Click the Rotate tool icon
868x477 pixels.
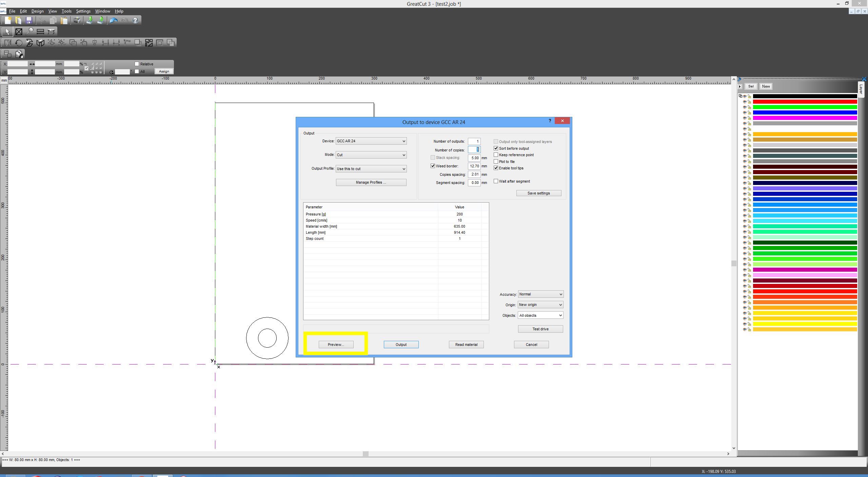pos(19,43)
